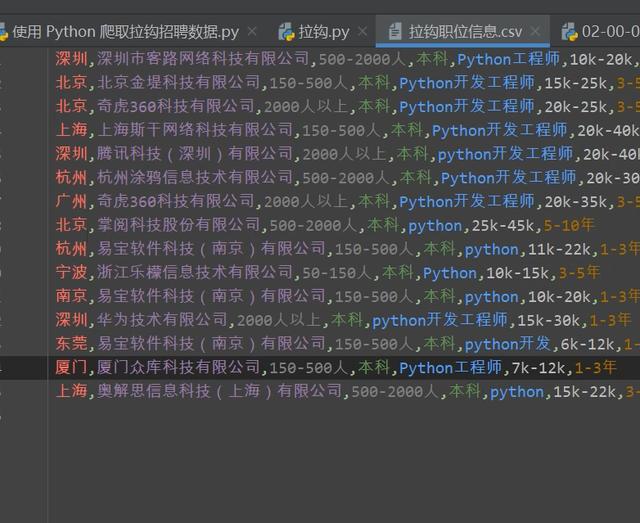640x523 pixels.
Task: Click 50-150人 company size text
Action: [x=336, y=273]
